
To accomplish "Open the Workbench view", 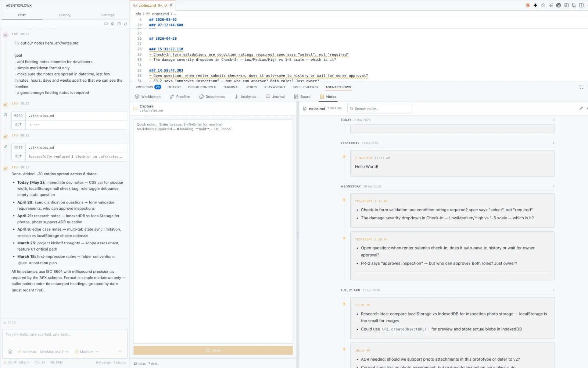I will [148, 97].
